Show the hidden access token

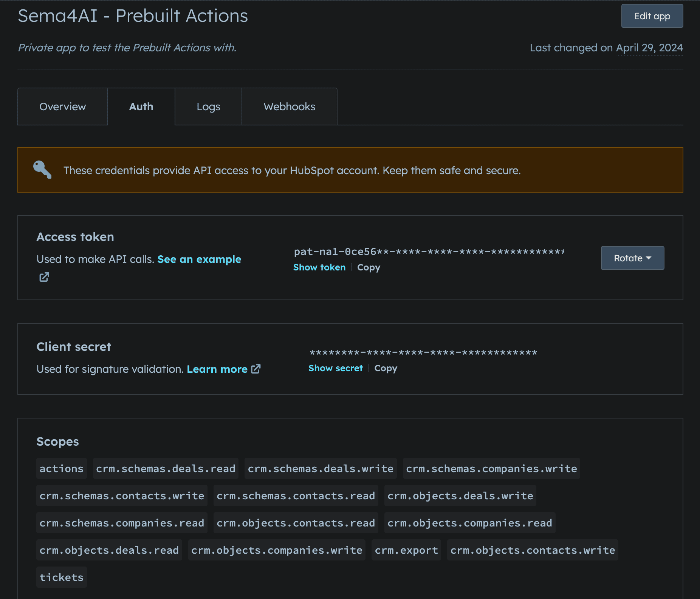click(x=319, y=267)
